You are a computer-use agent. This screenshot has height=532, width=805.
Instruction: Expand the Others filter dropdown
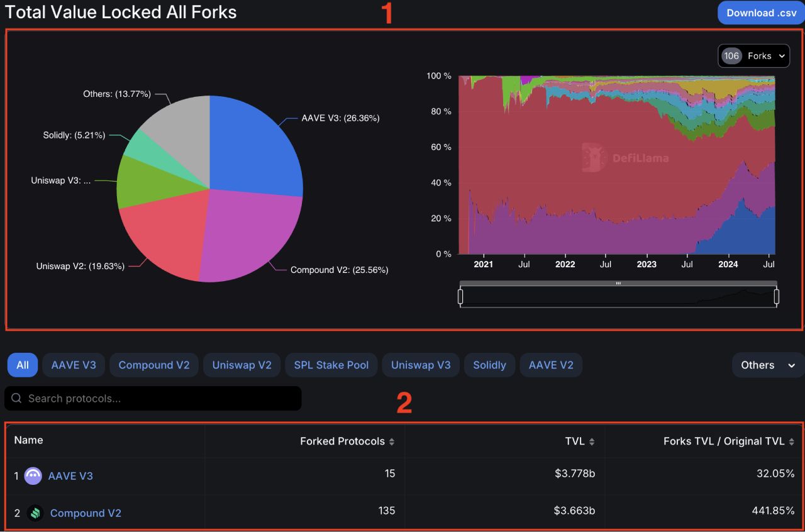[768, 365]
